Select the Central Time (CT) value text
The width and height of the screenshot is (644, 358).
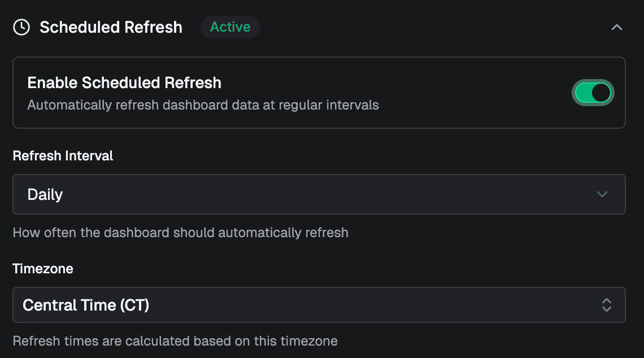coord(86,305)
